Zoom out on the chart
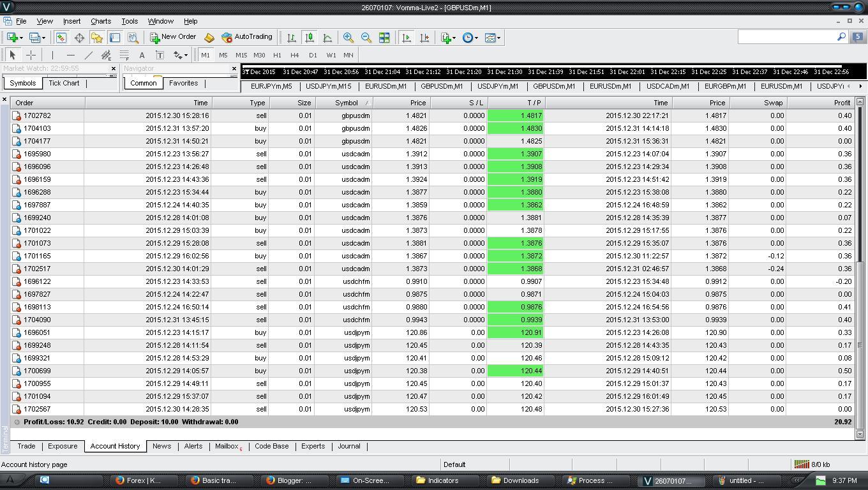868x490 pixels. [x=366, y=38]
